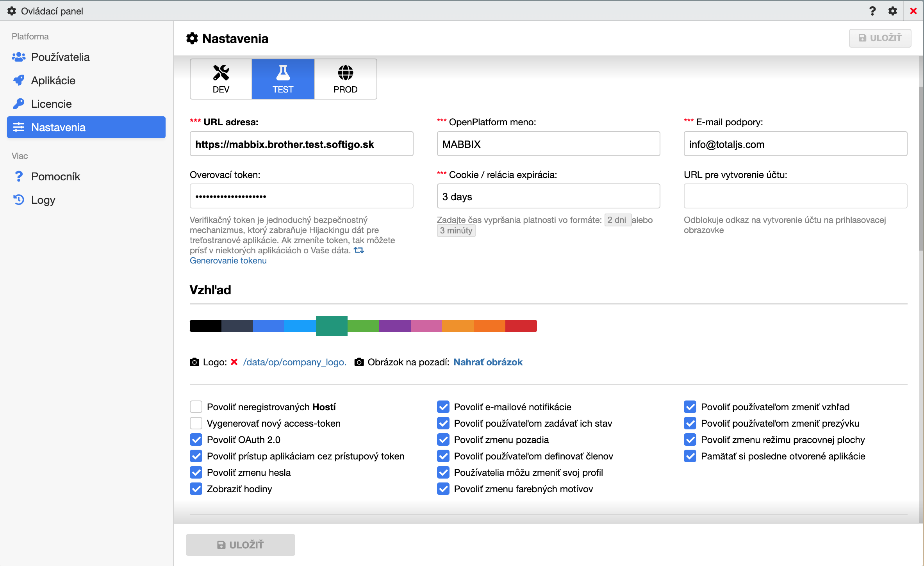Select the DEV wrench tools icon
This screenshot has width=924, height=566.
tap(221, 73)
